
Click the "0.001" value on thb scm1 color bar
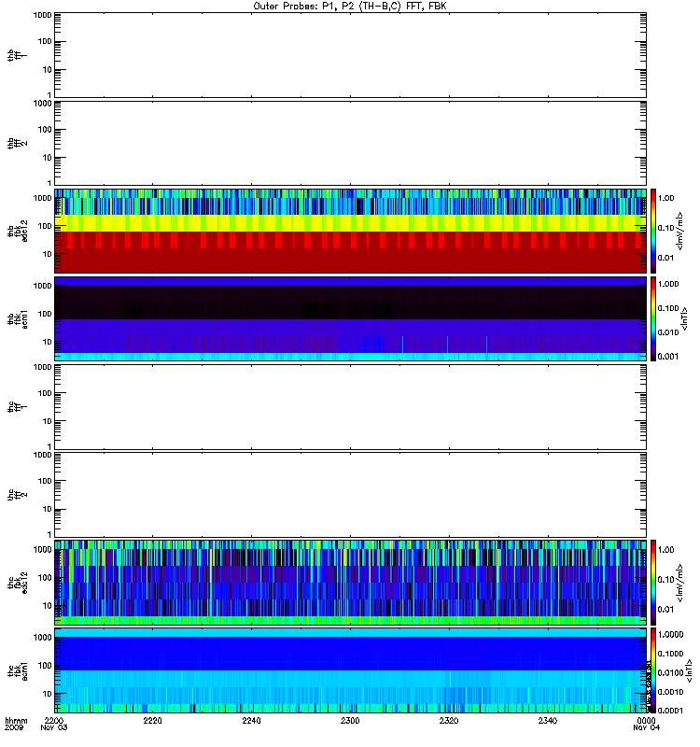point(668,357)
